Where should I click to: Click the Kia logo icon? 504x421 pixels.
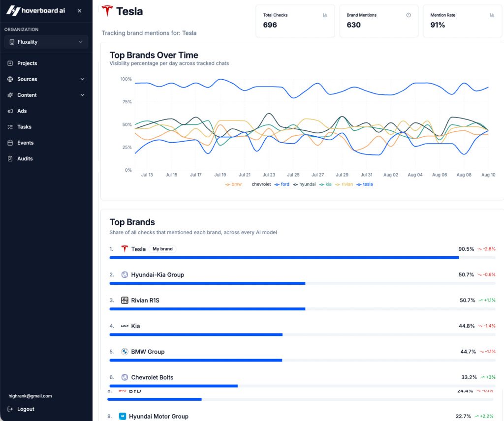click(x=125, y=326)
